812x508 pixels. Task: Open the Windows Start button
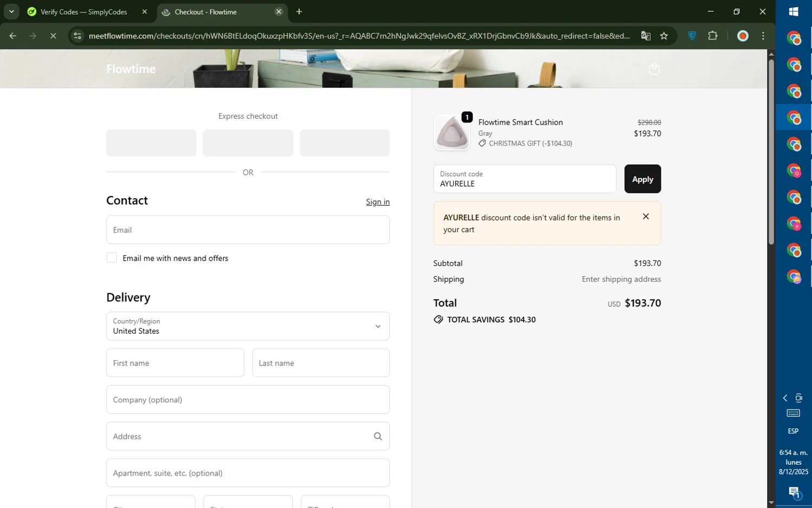pyautogui.click(x=794, y=11)
